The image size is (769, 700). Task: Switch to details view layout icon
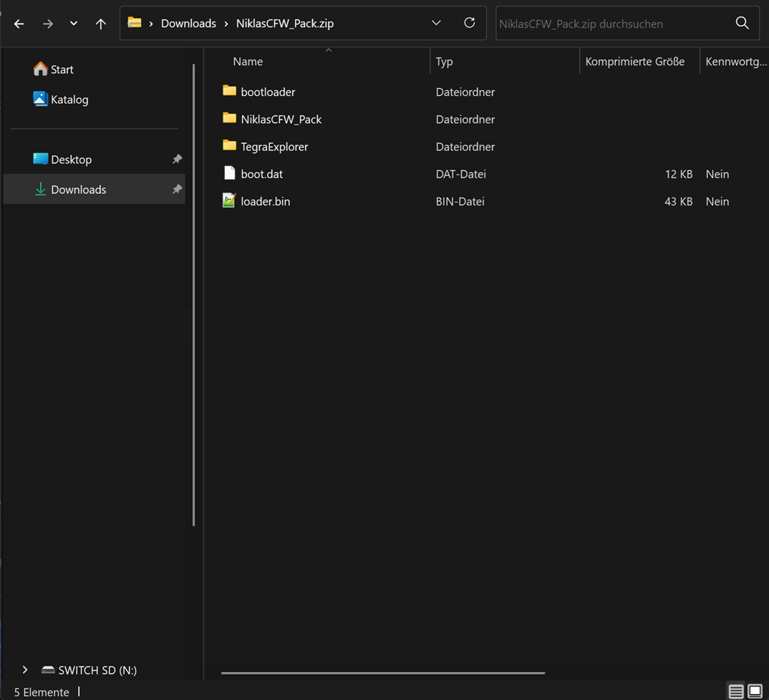tap(736, 691)
